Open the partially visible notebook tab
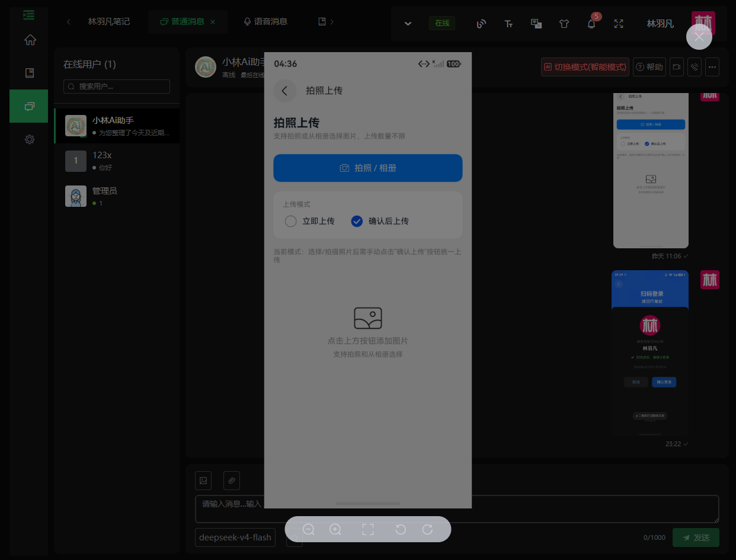 pyautogui.click(x=322, y=21)
